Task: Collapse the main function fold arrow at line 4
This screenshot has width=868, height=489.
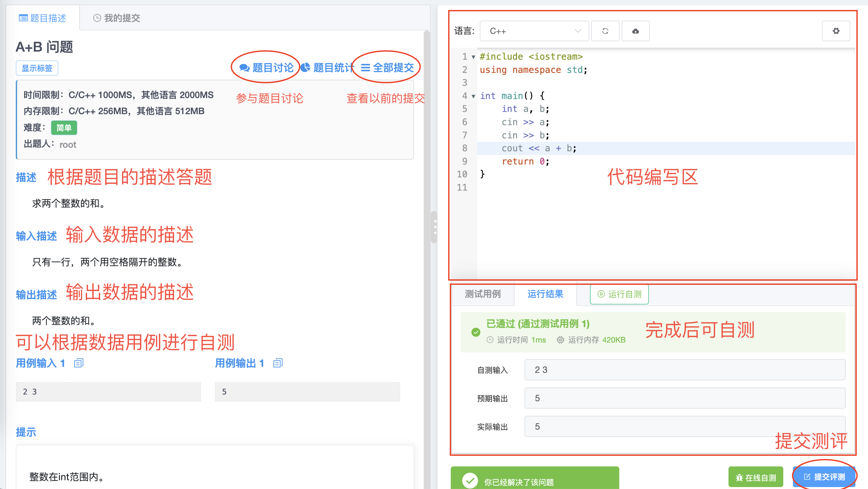Action: tap(473, 96)
